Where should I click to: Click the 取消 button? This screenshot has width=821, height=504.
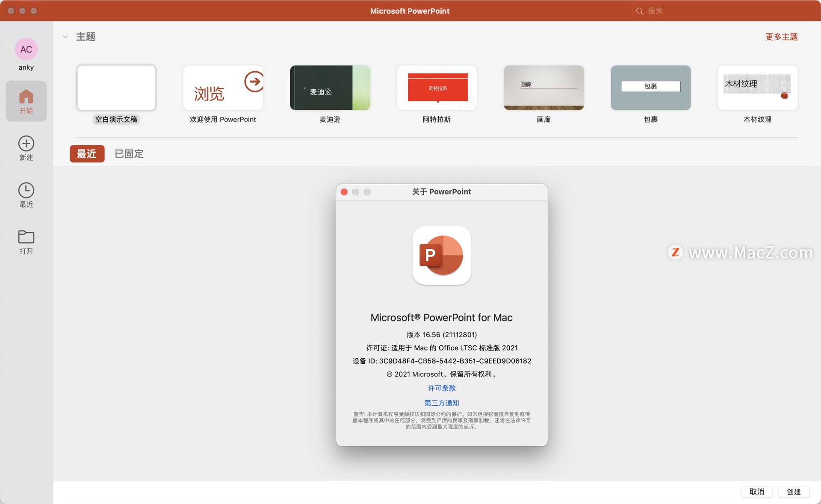point(756,492)
